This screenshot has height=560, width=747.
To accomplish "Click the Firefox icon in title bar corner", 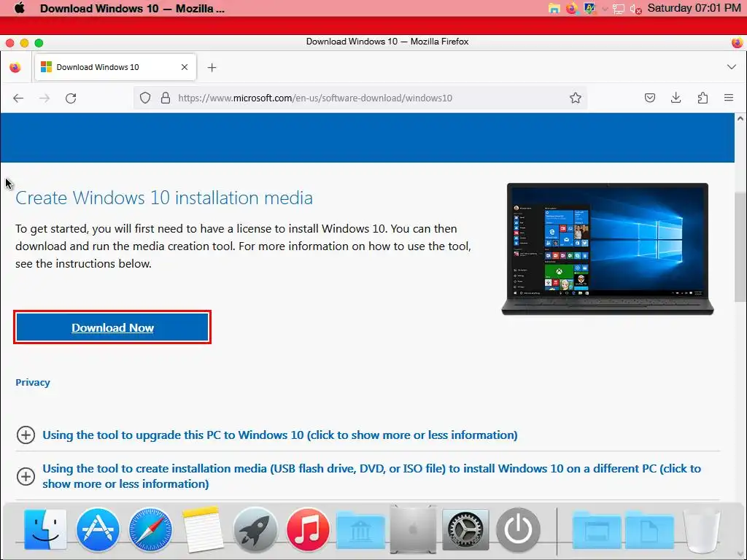I will 737,42.
